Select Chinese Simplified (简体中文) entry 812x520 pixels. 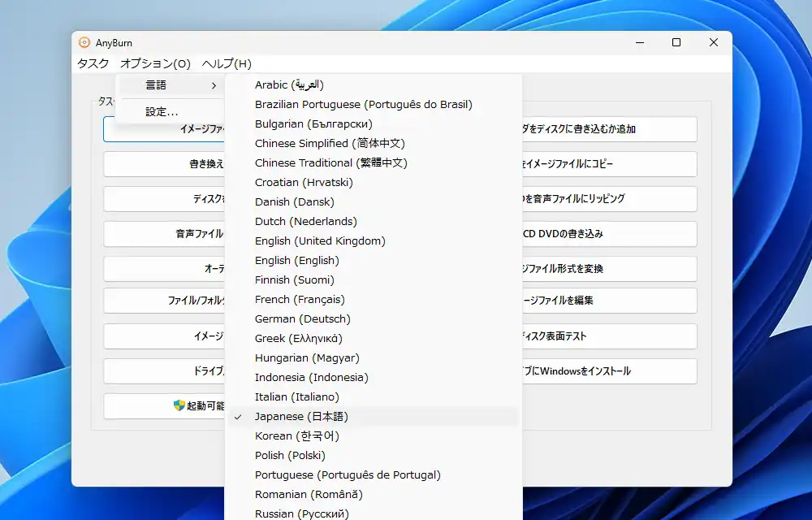329,144
